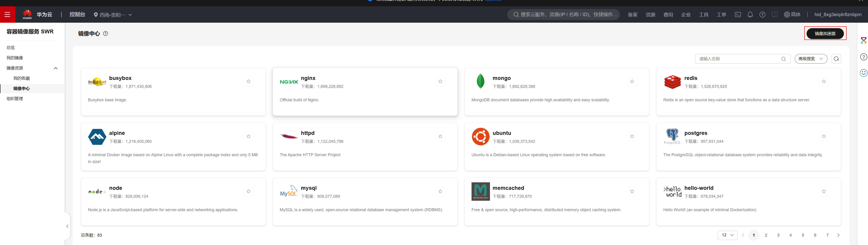Image resolution: width=868 pixels, height=245 pixels.
Task: Open the feedback smiley icon
Action: (x=864, y=73)
